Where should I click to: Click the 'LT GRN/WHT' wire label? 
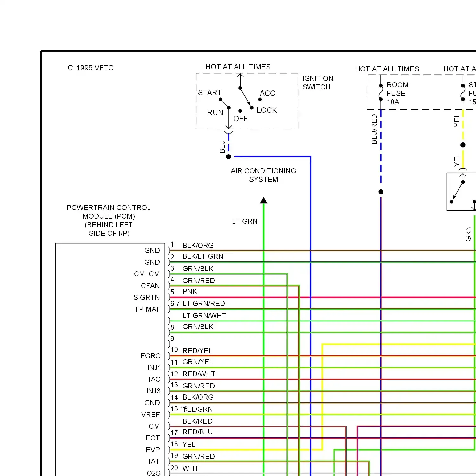(204, 316)
